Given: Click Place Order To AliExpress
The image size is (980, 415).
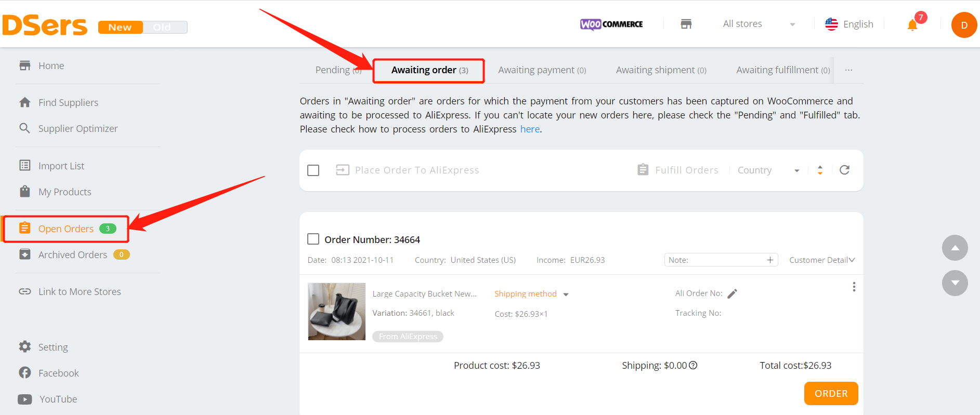Looking at the screenshot, I should click(408, 170).
